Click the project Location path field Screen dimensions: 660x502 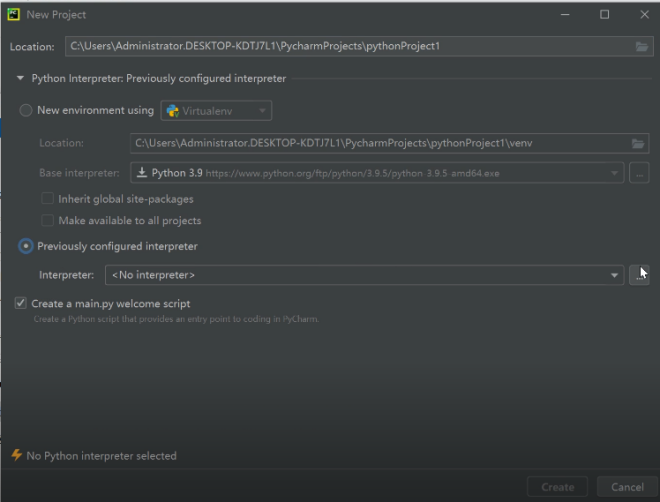tap(359, 46)
